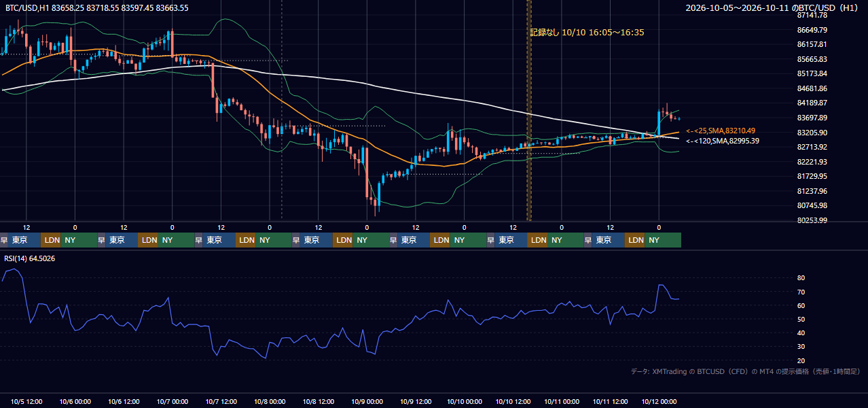This screenshot has height=408, width=868.
Task: Click RSI scale value 40
Action: [801, 333]
